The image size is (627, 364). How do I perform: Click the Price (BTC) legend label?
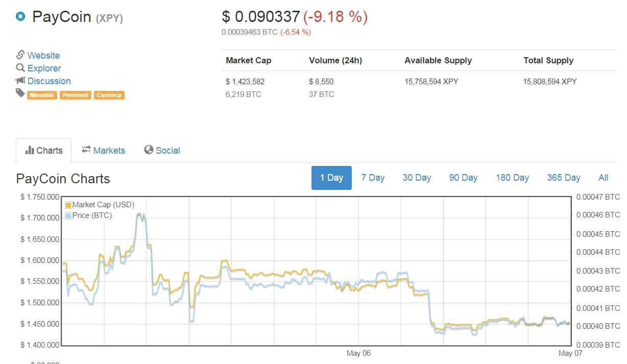point(92,215)
